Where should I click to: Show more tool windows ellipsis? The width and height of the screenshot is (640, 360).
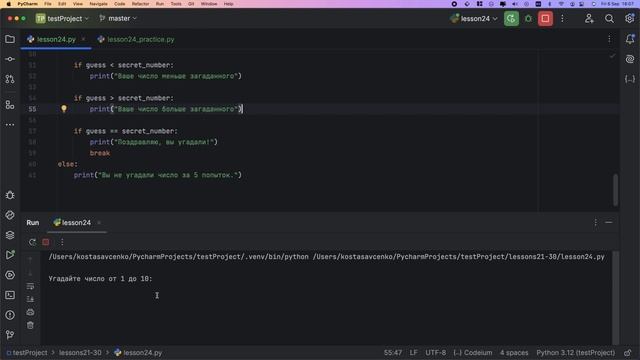tap(10, 125)
